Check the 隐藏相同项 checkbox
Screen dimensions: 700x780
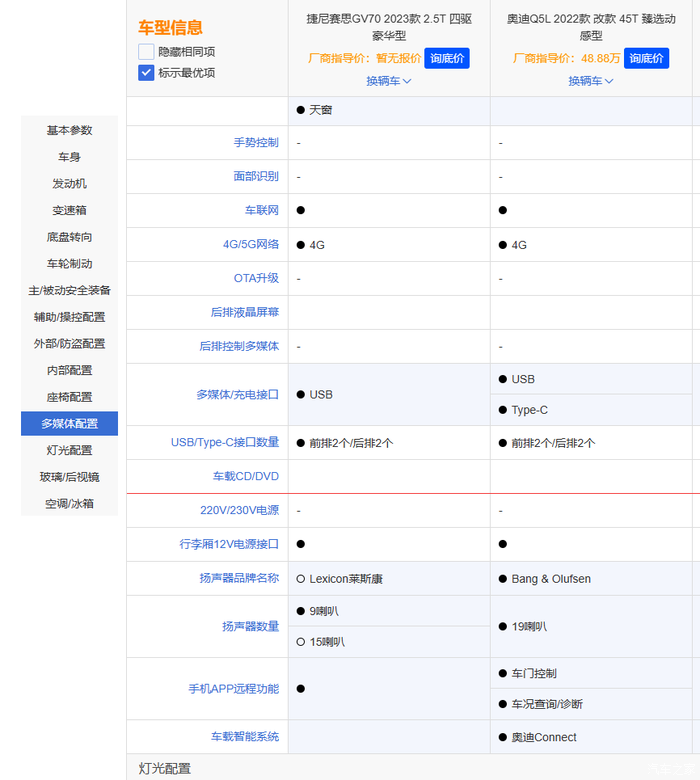tap(146, 52)
